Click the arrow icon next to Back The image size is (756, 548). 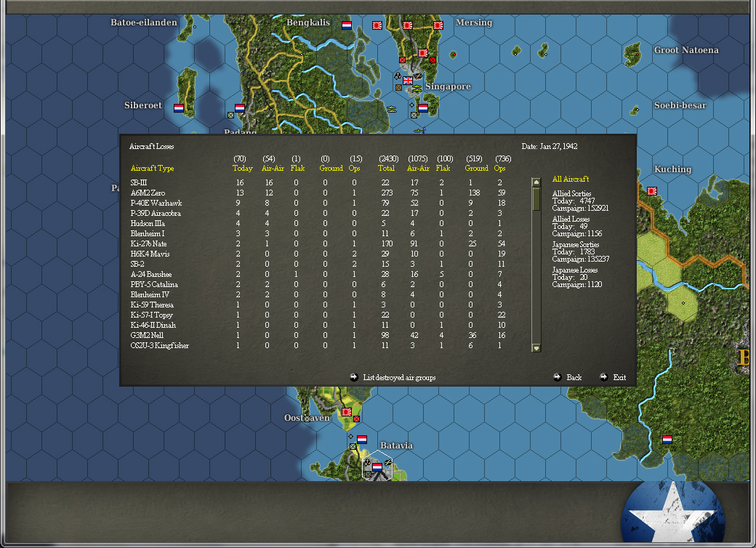point(558,377)
